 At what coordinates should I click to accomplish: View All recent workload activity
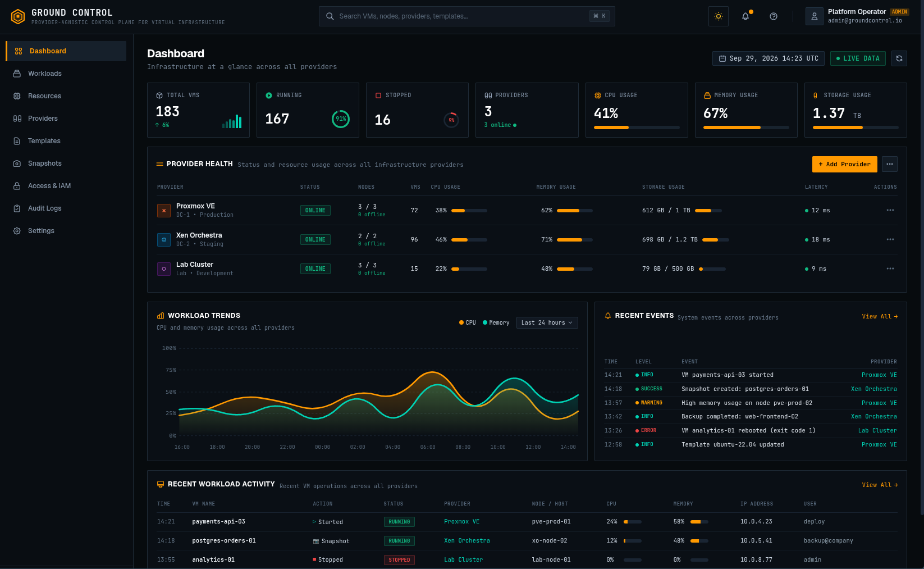pos(880,485)
